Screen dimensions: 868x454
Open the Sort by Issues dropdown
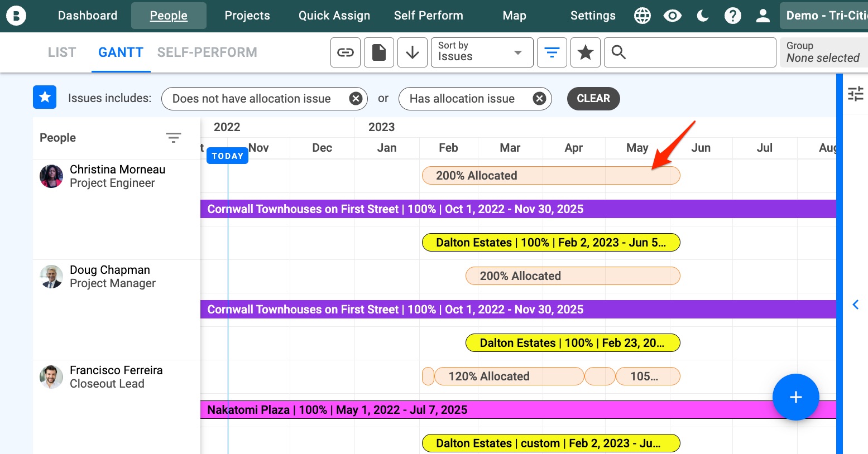click(482, 52)
